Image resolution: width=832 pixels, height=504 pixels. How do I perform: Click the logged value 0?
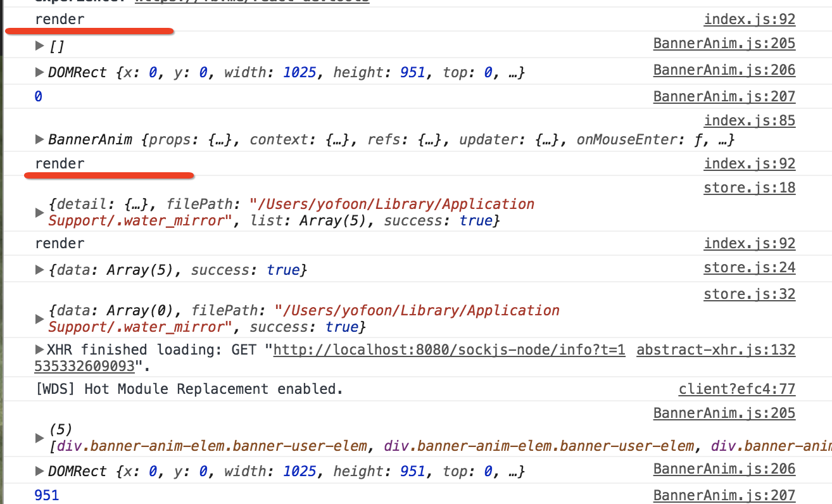39,96
